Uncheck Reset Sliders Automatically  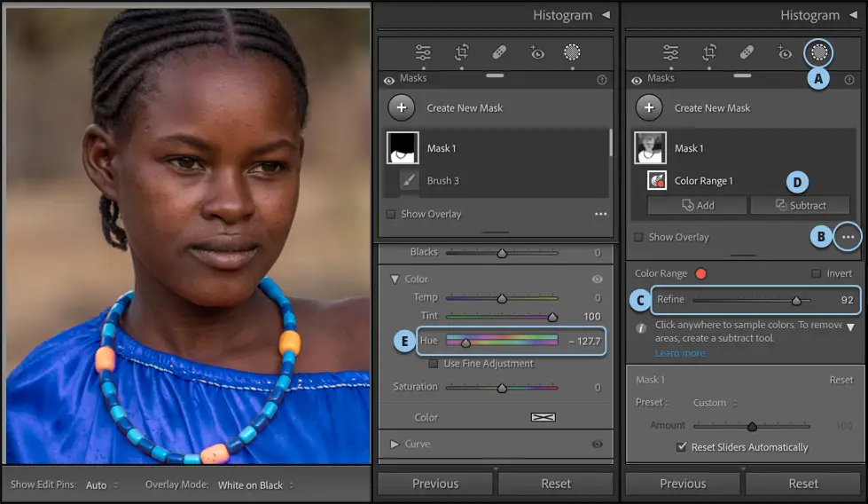click(x=681, y=447)
